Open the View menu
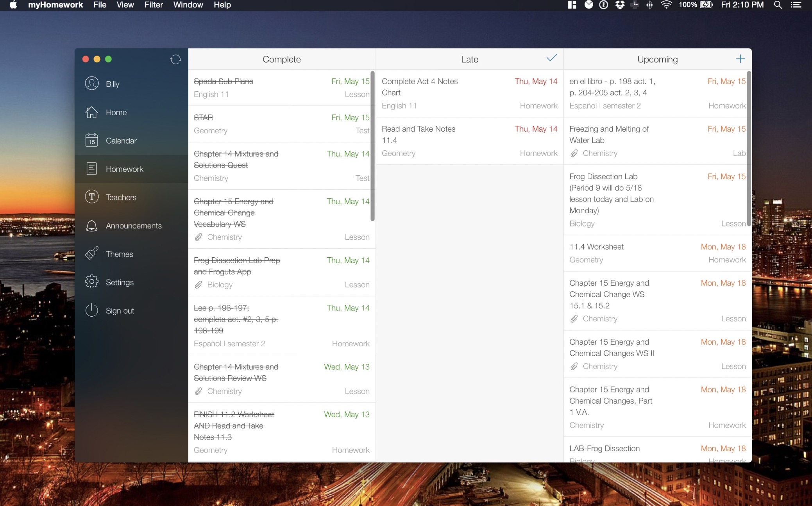Image resolution: width=812 pixels, height=506 pixels. pyautogui.click(x=125, y=5)
